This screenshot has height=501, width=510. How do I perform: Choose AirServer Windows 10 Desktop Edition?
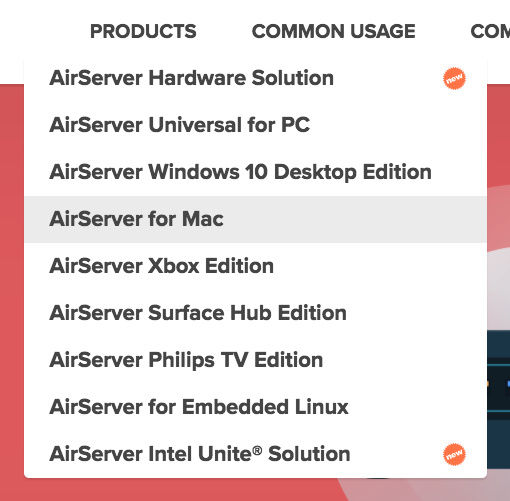pos(256,172)
